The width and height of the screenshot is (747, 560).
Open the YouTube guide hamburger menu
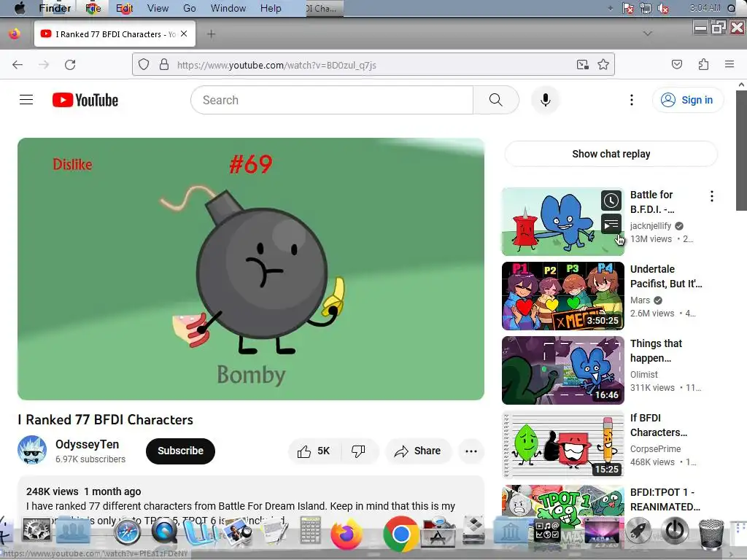click(26, 99)
